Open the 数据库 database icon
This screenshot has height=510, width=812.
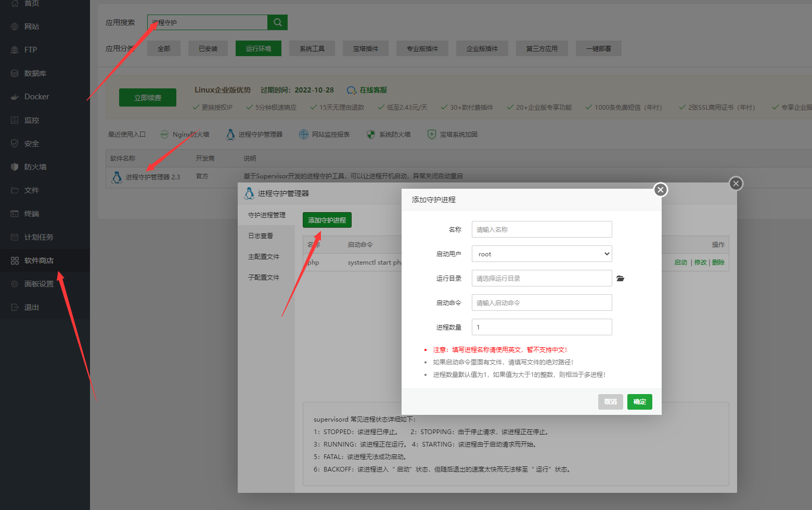point(15,73)
